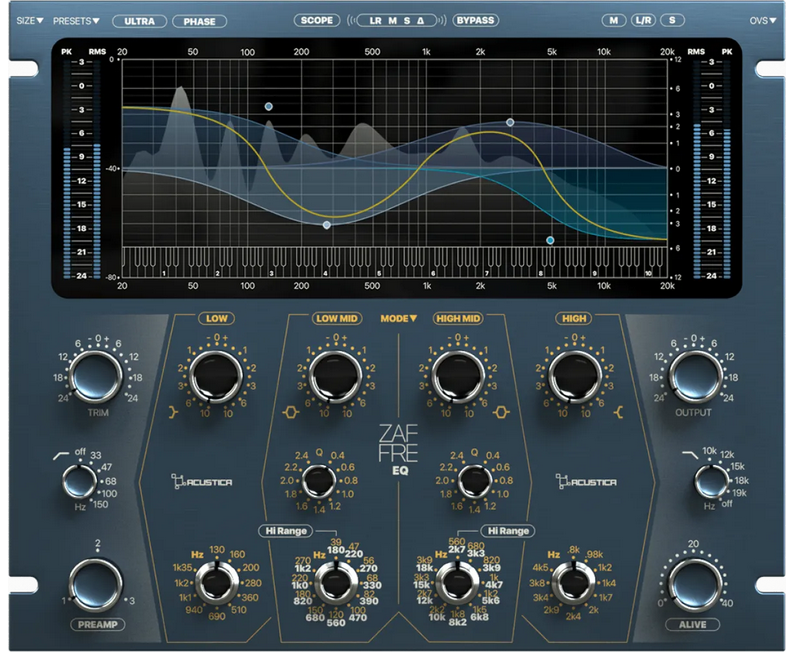789x654 pixels.
Task: Click the low-pass filter frequency knob
Action: 711,481
